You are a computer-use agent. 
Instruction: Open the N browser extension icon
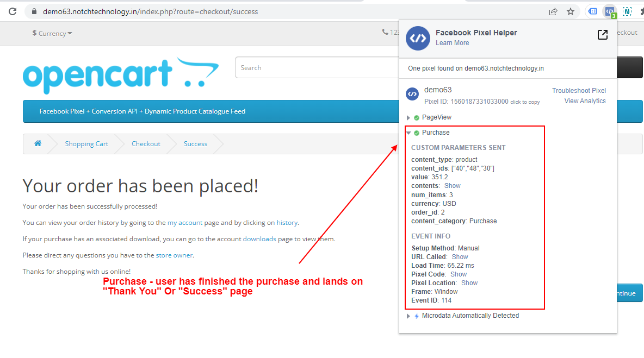point(627,11)
